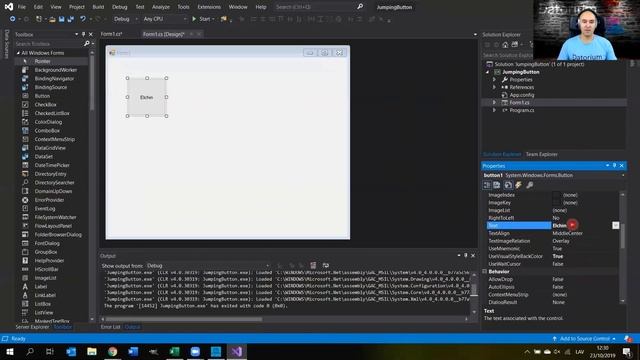Screen dimensions: 640x360
Task: Switch to the Error List tab
Action: tap(110, 327)
